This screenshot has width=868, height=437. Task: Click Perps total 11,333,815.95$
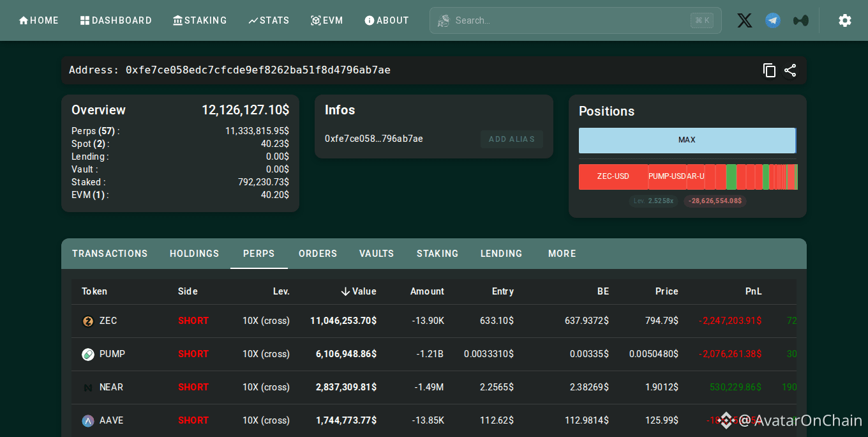click(x=257, y=131)
